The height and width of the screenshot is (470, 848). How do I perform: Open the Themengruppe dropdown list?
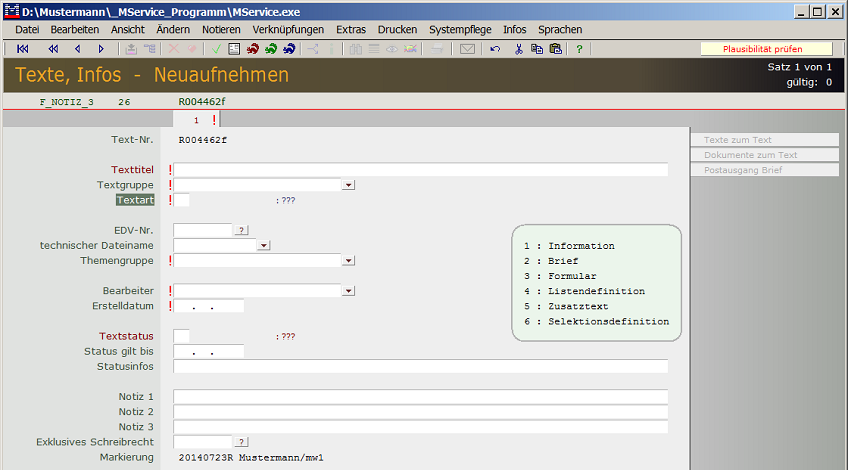click(x=349, y=260)
